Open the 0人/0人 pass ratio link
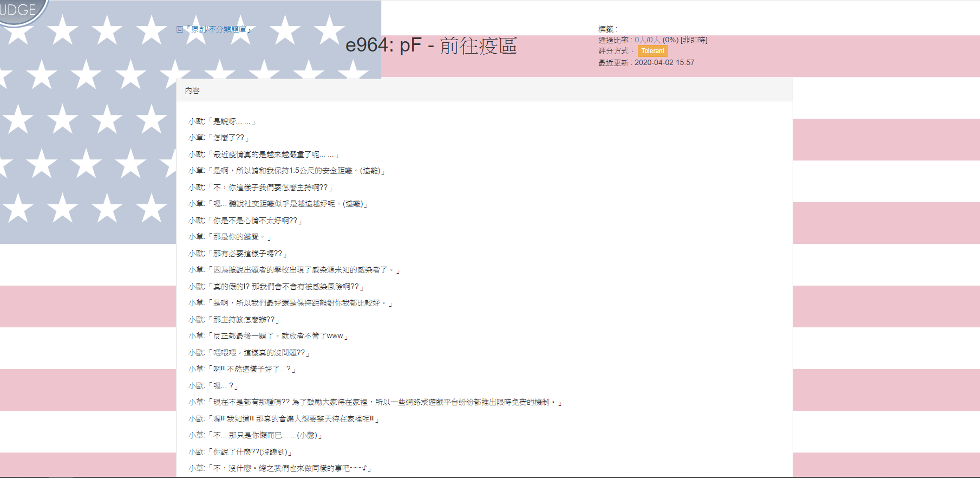Screen dimensions: 980x478 tap(648, 40)
